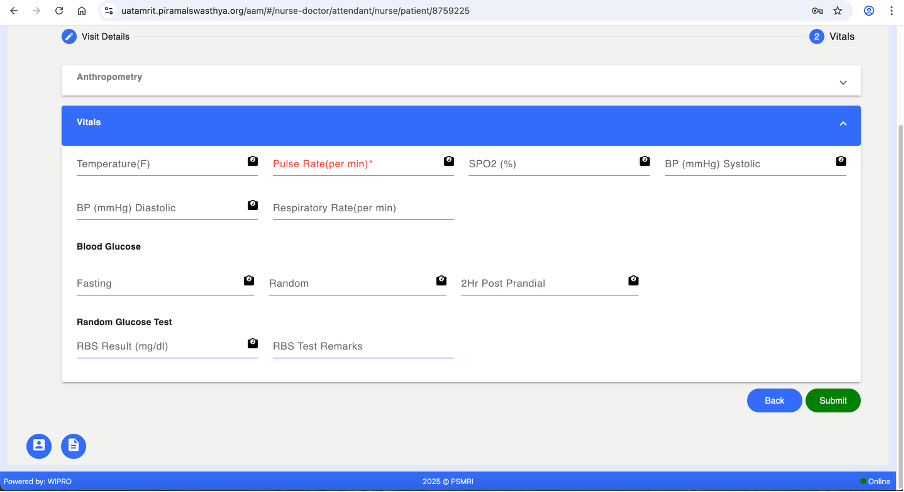Submit the vitals form
The image size is (904, 492).
click(832, 401)
